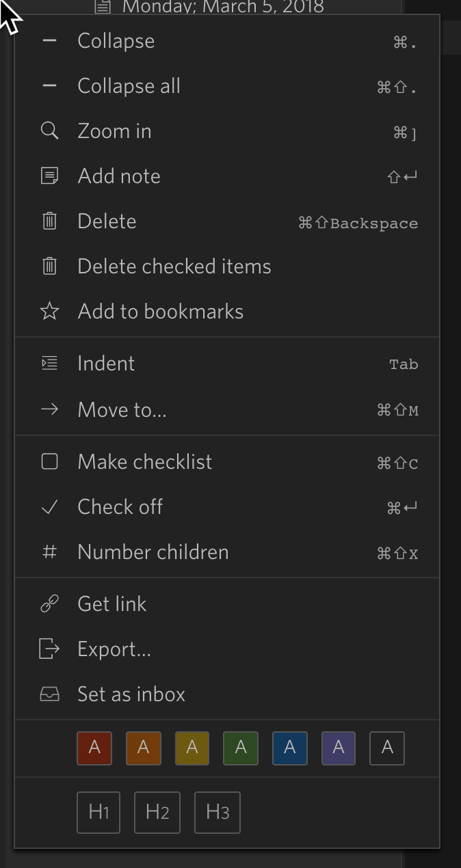Viewport: 461px width, 868px height.
Task: Select the red text color swatch
Action: click(94, 748)
